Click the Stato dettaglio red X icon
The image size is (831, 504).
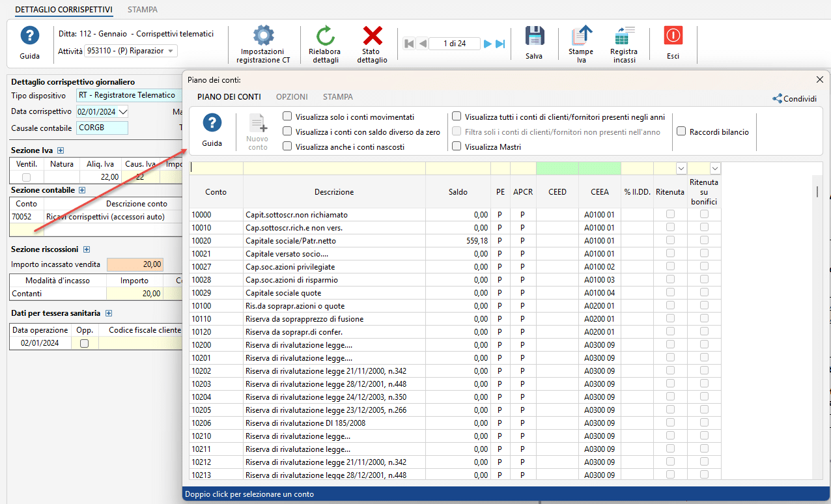[372, 36]
